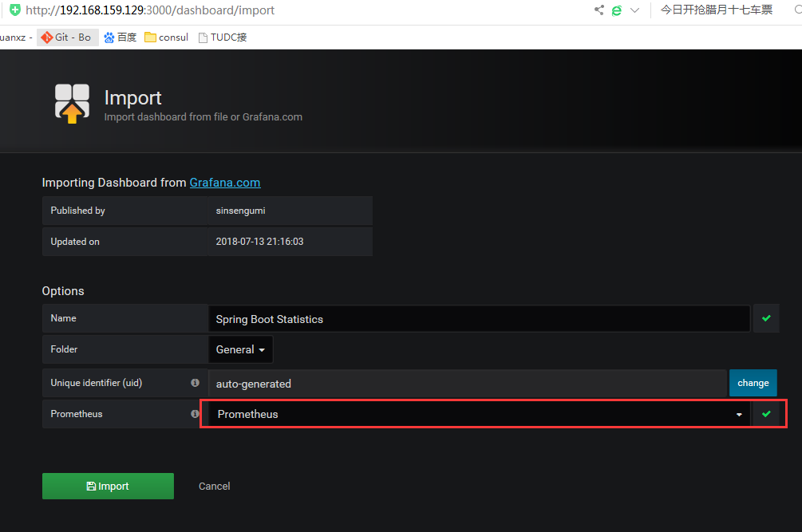Expand the address bar chevron dropdown
This screenshot has height=532, width=802.
click(634, 10)
